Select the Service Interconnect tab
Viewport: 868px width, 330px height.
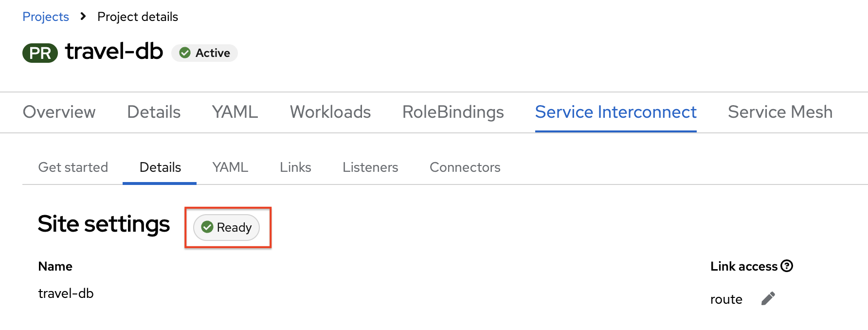[616, 112]
